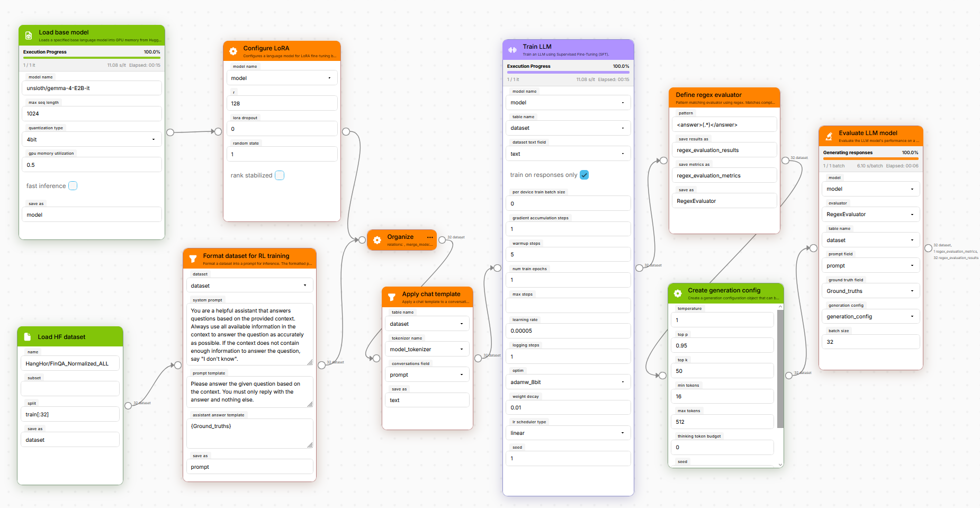Click the Configure LoRA input port
The image size is (980, 508).
coord(218,131)
